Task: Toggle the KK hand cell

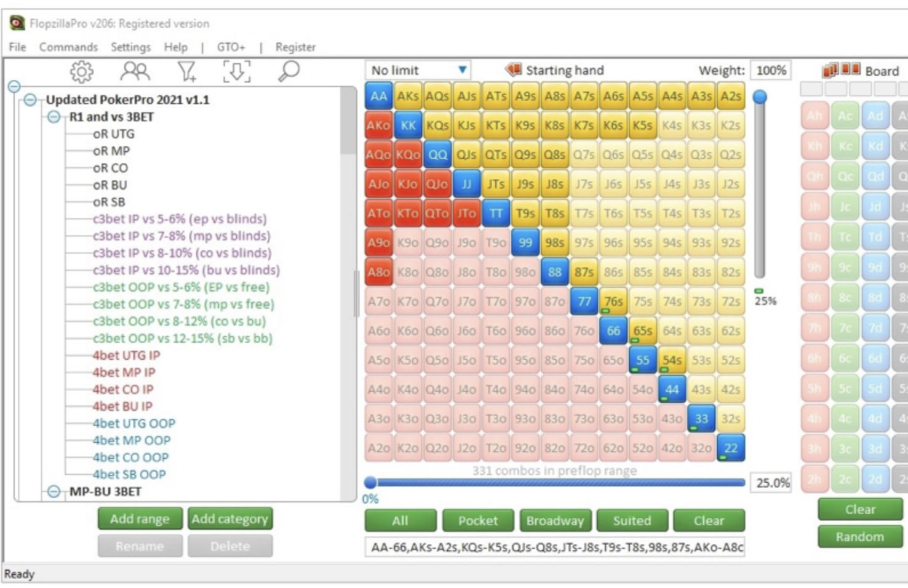Action: (x=408, y=125)
